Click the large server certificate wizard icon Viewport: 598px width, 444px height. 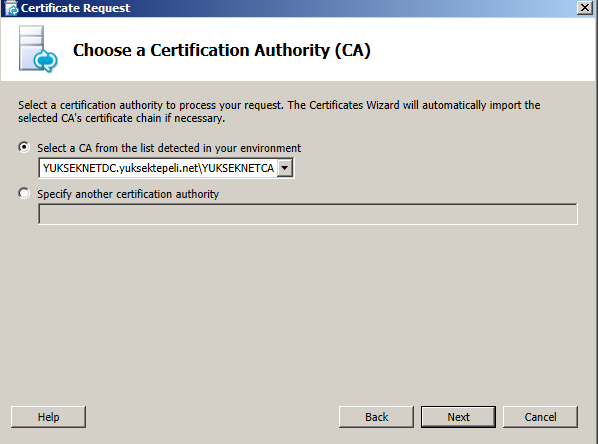pyautogui.click(x=38, y=49)
